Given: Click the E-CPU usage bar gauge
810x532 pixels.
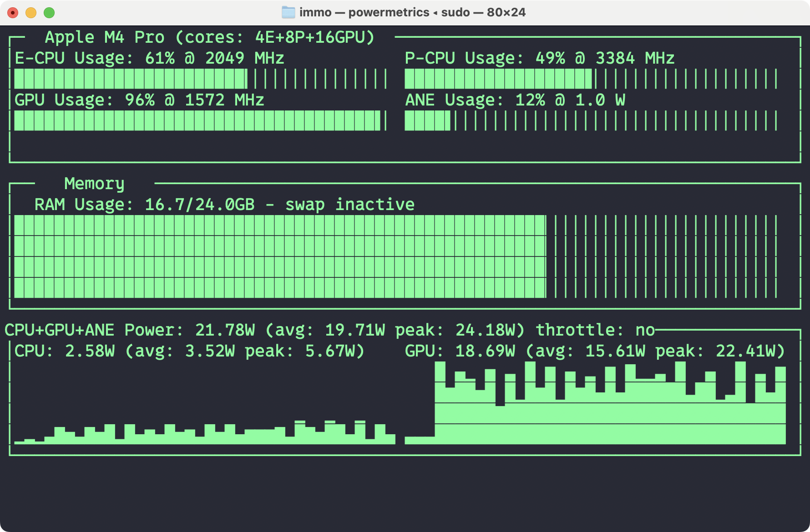Looking at the screenshot, I should click(x=201, y=79).
